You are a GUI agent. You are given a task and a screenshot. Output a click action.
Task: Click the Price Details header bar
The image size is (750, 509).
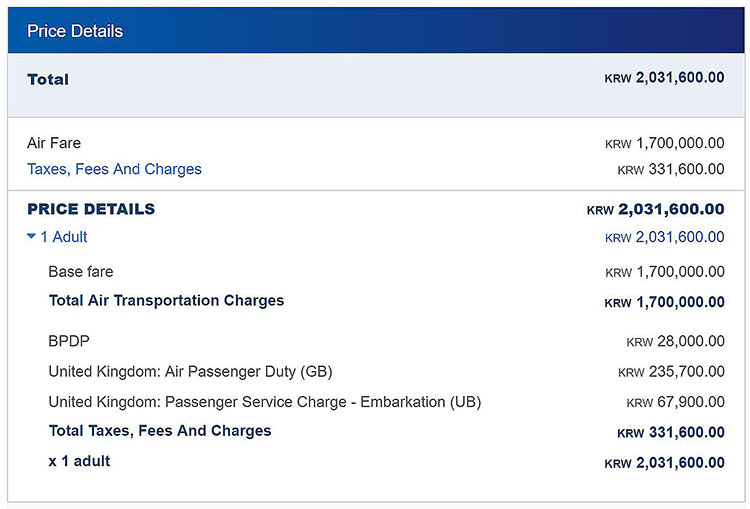tap(375, 31)
